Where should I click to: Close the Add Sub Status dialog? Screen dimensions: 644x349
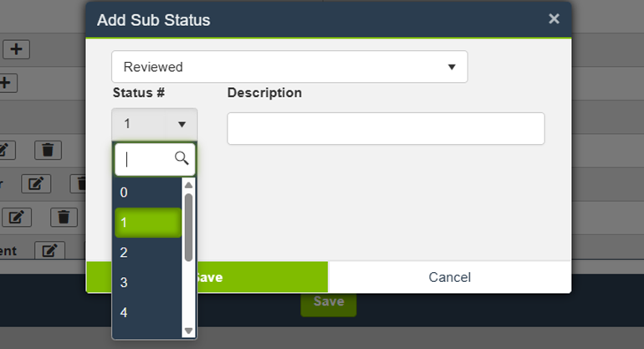tap(554, 18)
